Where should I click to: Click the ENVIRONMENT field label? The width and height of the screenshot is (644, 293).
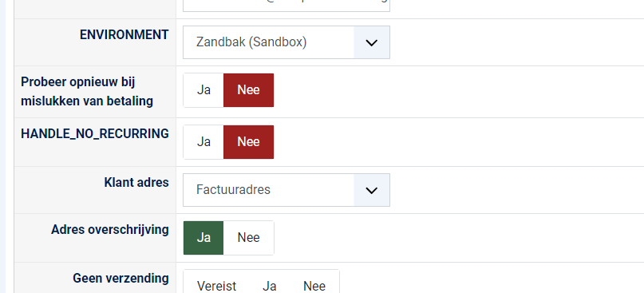coord(124,35)
